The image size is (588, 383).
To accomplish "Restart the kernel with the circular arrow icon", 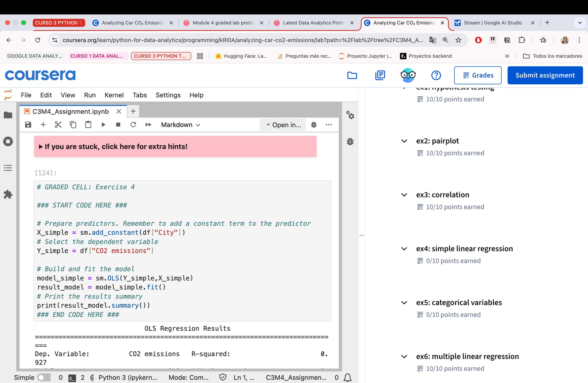I will [133, 125].
